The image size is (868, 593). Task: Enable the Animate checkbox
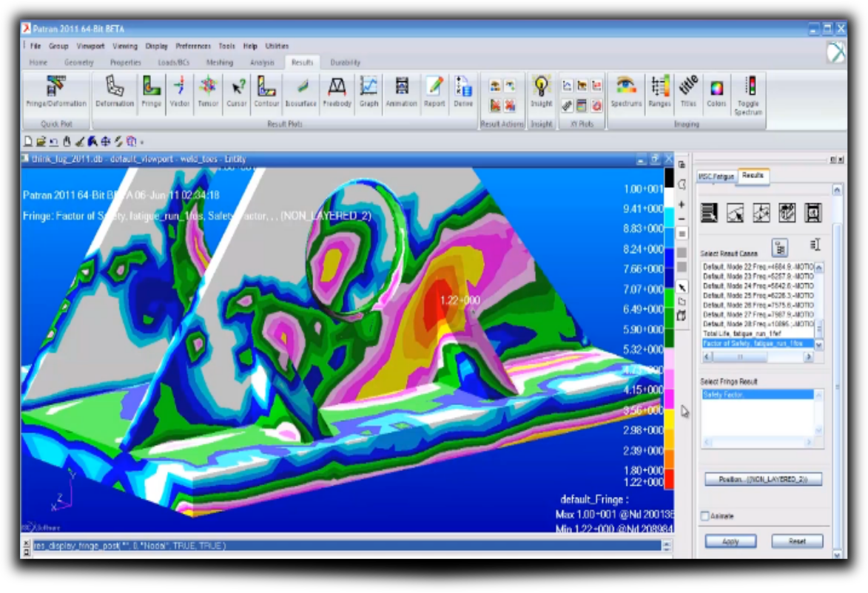(x=705, y=516)
